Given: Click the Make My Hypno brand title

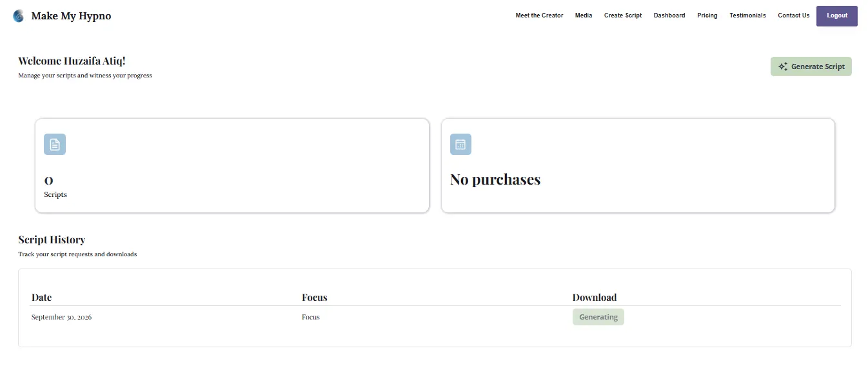Looking at the screenshot, I should [71, 16].
